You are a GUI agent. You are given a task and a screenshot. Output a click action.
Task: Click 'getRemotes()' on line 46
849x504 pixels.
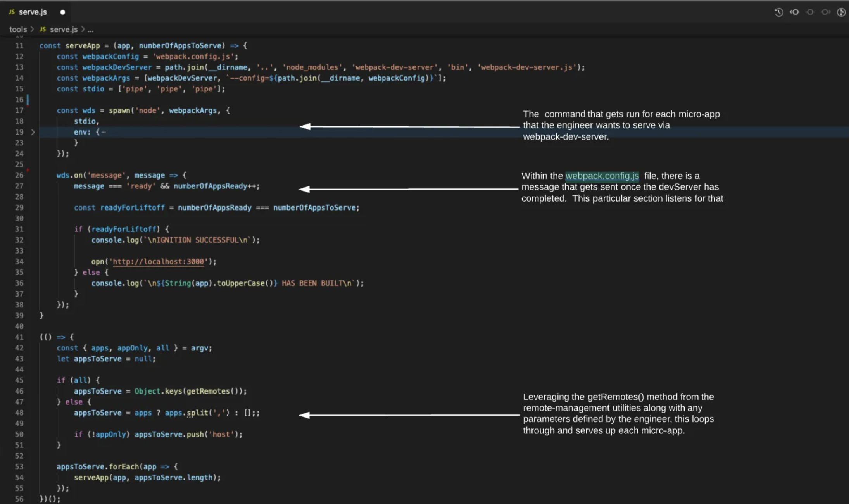click(x=212, y=391)
